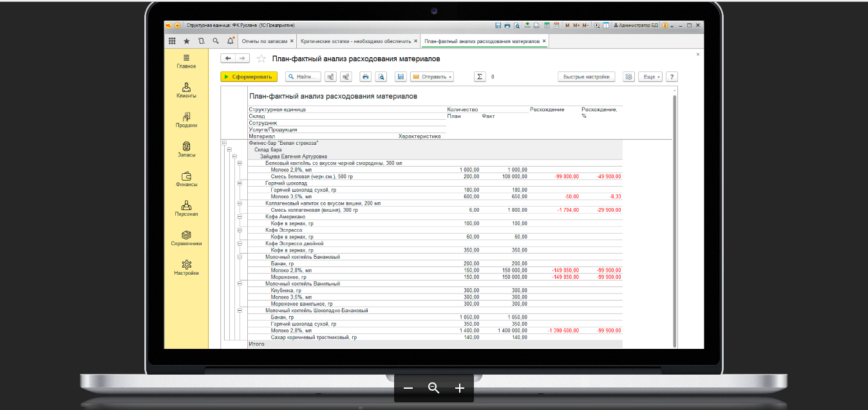The height and width of the screenshot is (410, 868).
Task: Open the Отправить dropdown
Action: click(x=432, y=77)
